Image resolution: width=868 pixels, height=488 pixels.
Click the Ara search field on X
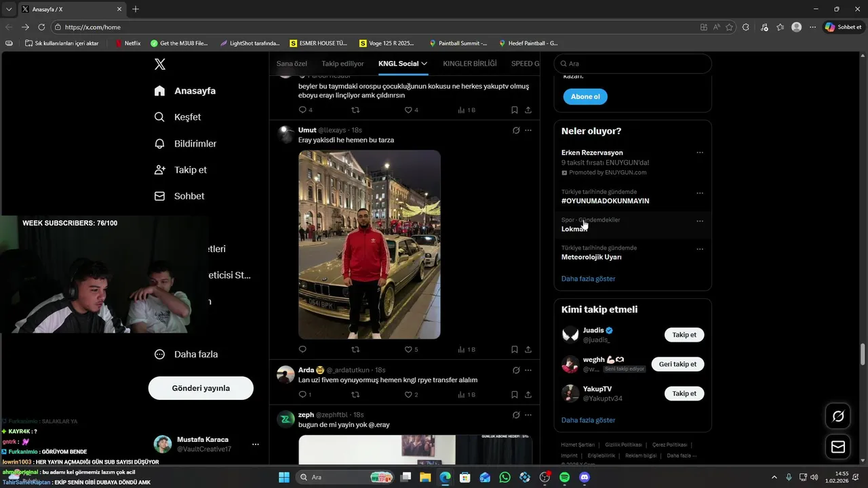pos(633,64)
